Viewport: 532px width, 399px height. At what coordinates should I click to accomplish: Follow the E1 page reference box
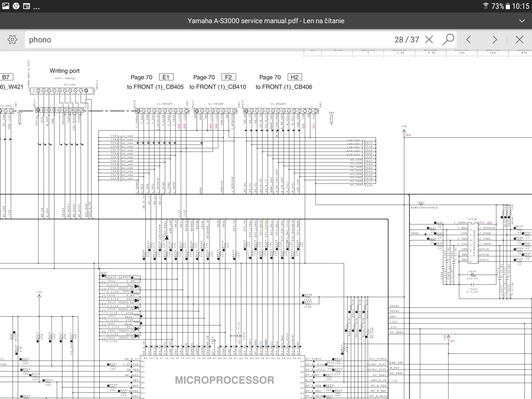(166, 77)
